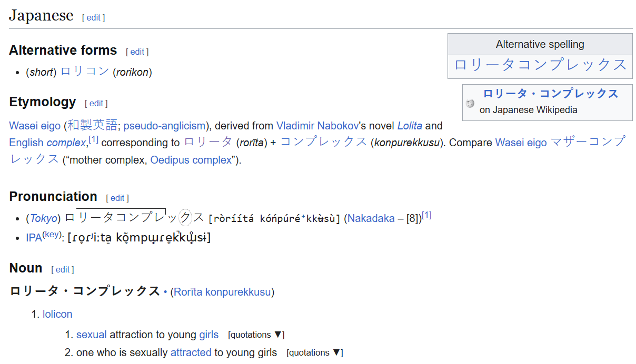Edit the Noun section
Image resolution: width=636 pixels, height=364 pixels.
(x=63, y=269)
